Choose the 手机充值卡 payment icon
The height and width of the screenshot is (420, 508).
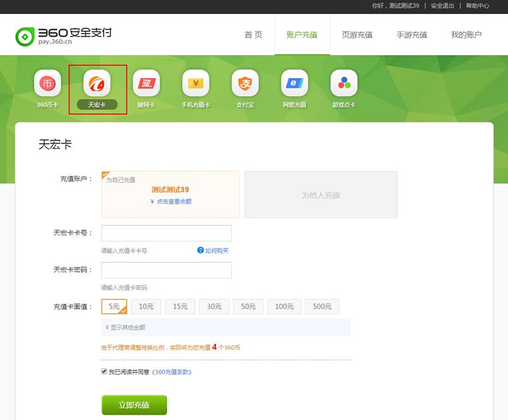coord(196,83)
